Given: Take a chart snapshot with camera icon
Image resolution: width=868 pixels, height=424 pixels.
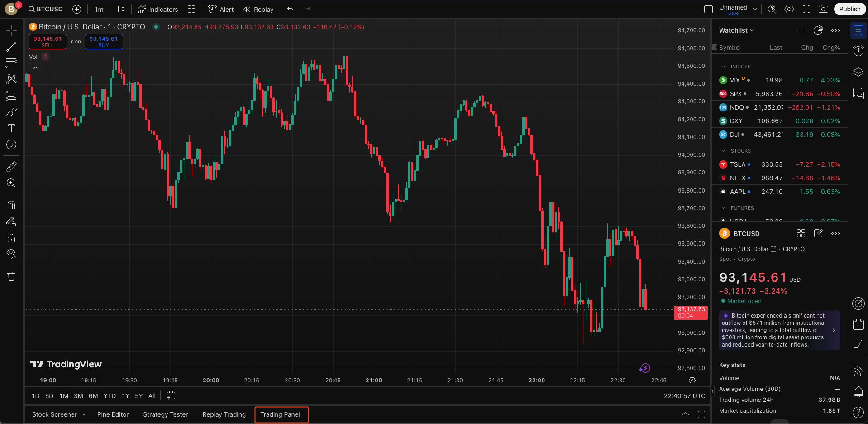Looking at the screenshot, I should (x=823, y=9).
